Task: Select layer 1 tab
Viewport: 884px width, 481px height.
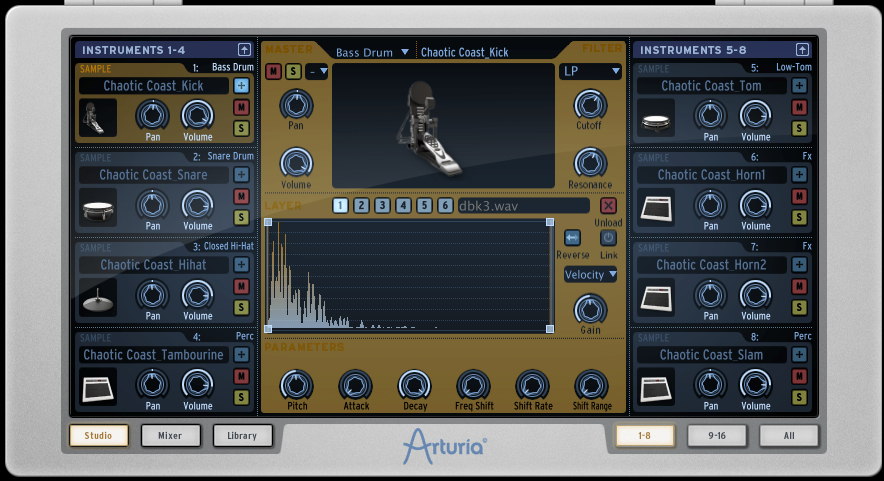Action: (341, 206)
